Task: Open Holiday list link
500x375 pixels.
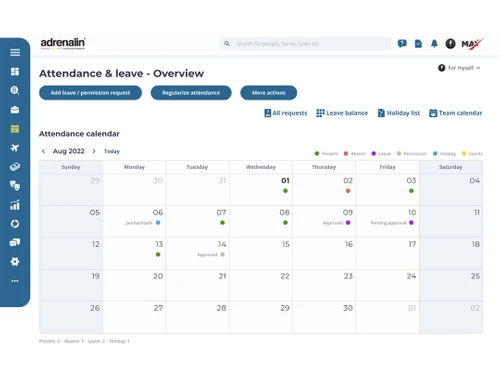Action: (x=399, y=113)
